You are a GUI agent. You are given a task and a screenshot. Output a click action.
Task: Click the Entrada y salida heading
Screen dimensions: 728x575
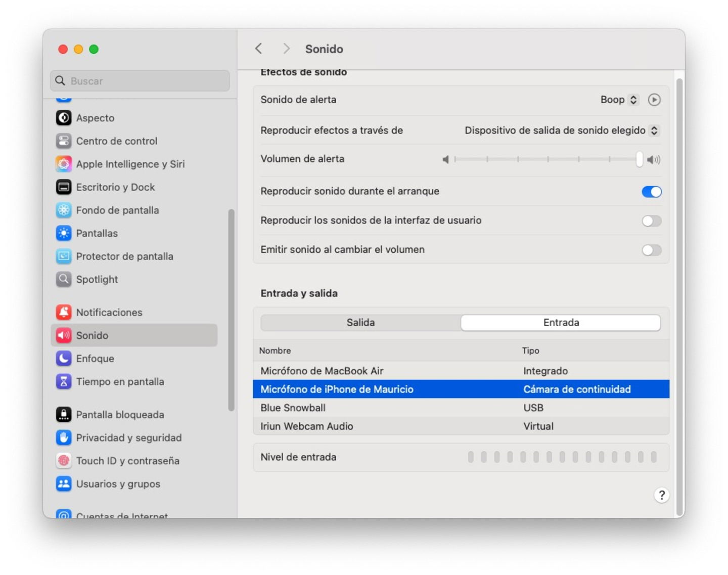pos(299,293)
